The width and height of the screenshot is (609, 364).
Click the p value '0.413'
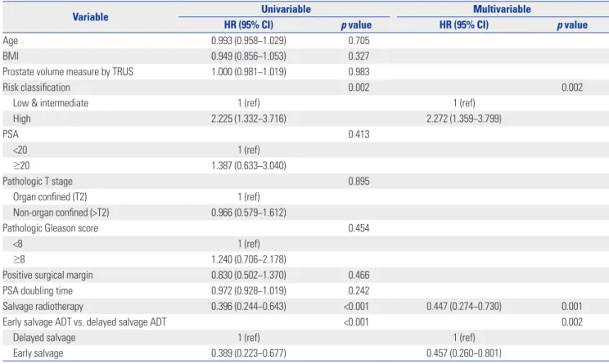pyautogui.click(x=359, y=134)
